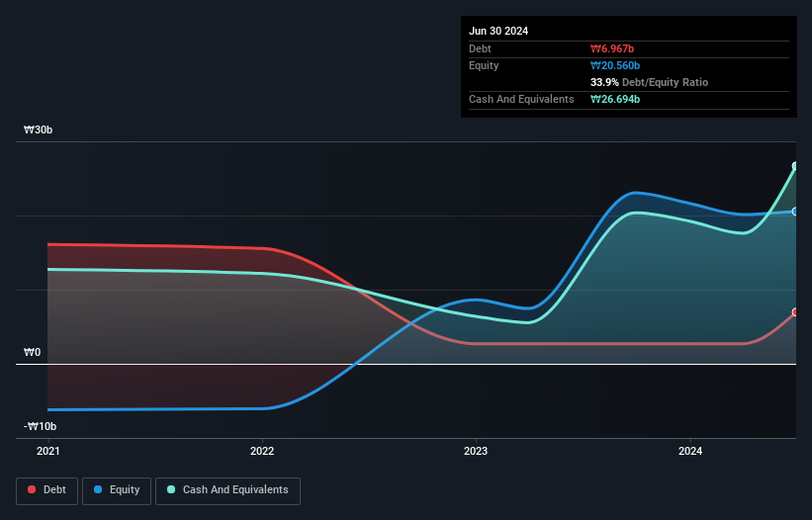Click the 2024 x-axis label
This screenshot has height=520, width=812.
pos(690,451)
